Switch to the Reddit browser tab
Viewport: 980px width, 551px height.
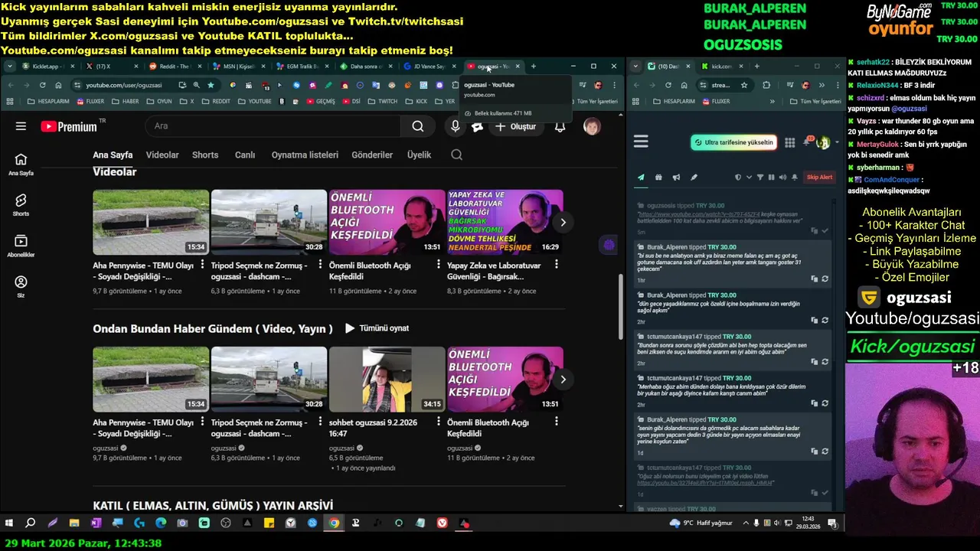(174, 67)
